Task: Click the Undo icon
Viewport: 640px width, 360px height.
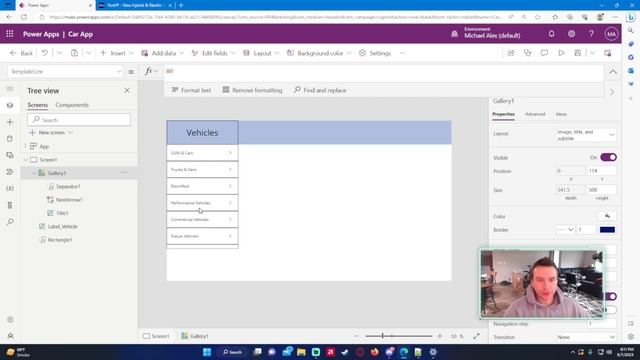Action: 45,53
